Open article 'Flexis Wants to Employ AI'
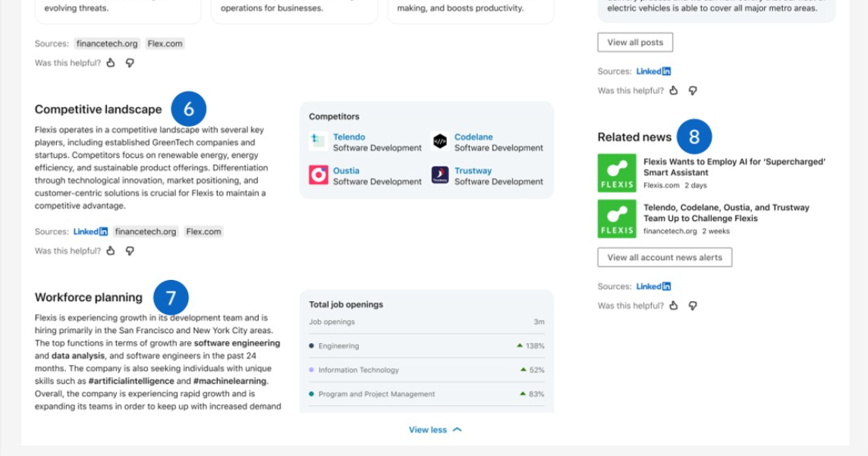The width and height of the screenshot is (868, 456). (x=734, y=167)
